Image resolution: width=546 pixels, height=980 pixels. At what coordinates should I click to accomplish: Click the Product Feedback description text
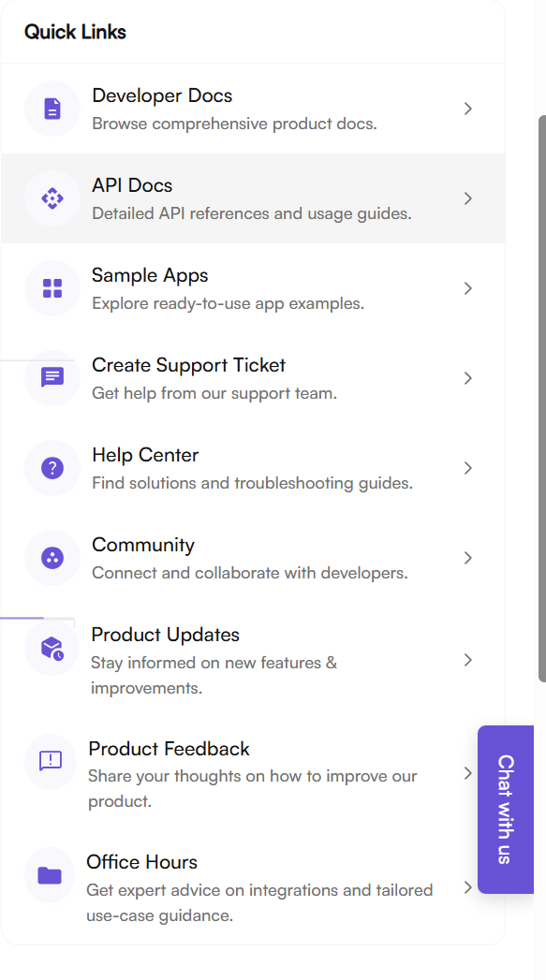point(253,789)
